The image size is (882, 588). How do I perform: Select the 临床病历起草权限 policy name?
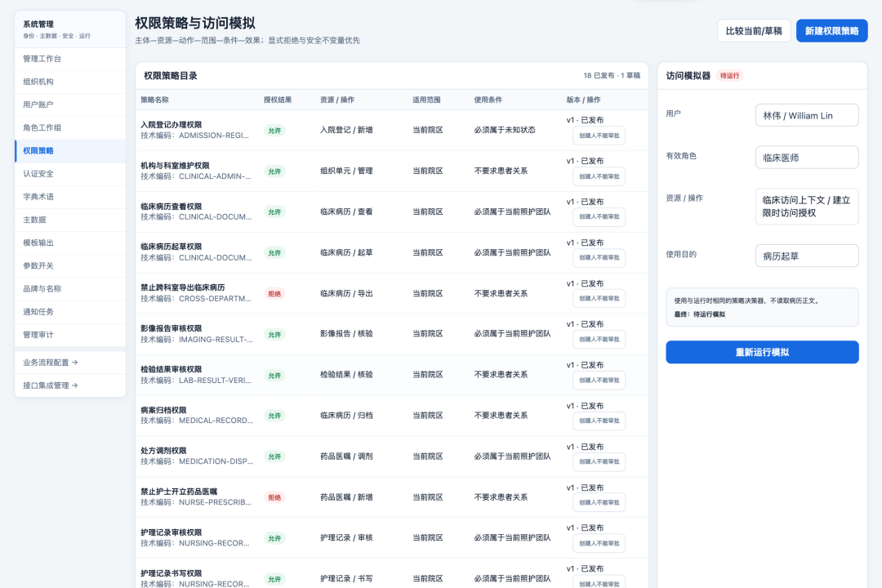pos(171,247)
